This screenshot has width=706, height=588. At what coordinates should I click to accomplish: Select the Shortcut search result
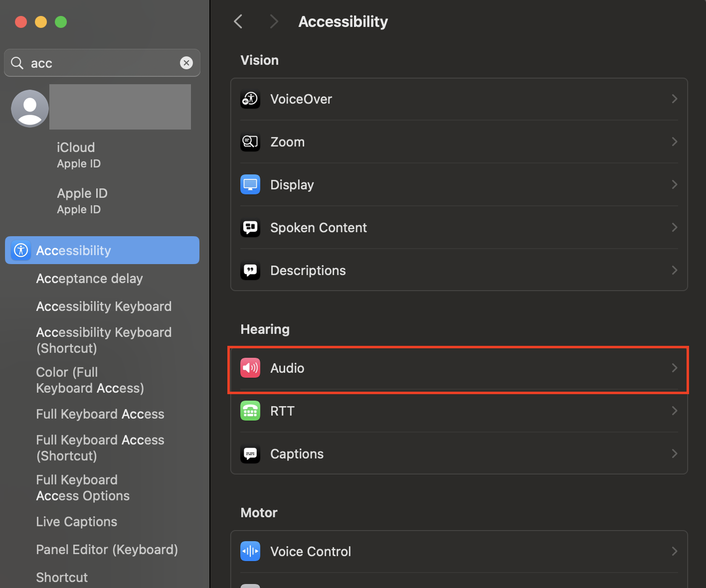(x=62, y=578)
